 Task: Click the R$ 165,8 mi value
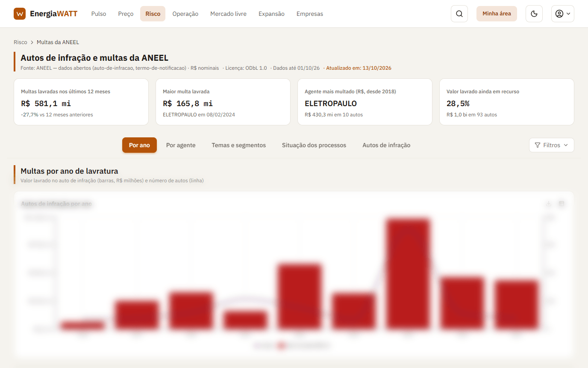point(188,103)
